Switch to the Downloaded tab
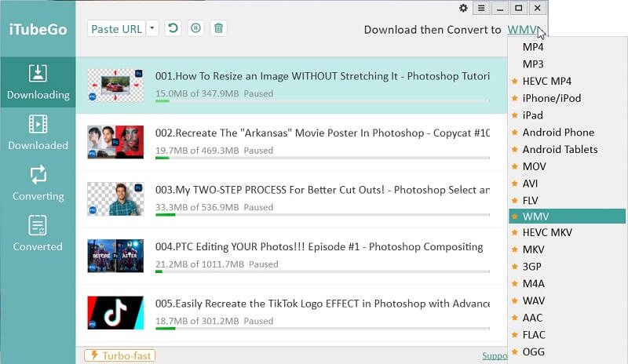This screenshot has height=364, width=628. tap(38, 133)
